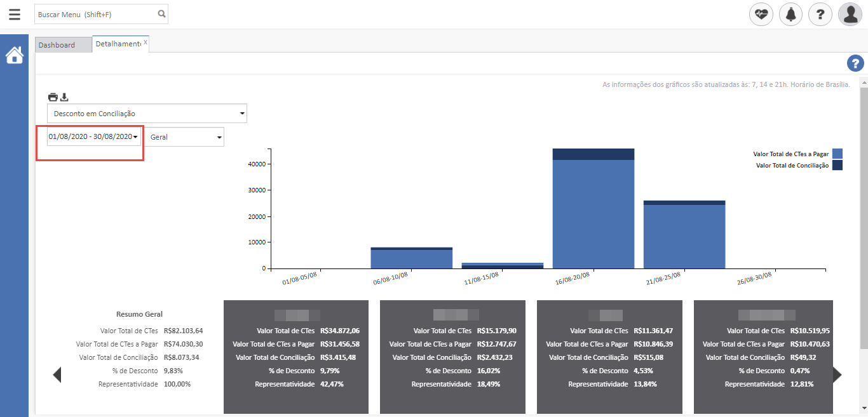Close the Detalhamento tab
The image size is (868, 417).
coord(146,43)
